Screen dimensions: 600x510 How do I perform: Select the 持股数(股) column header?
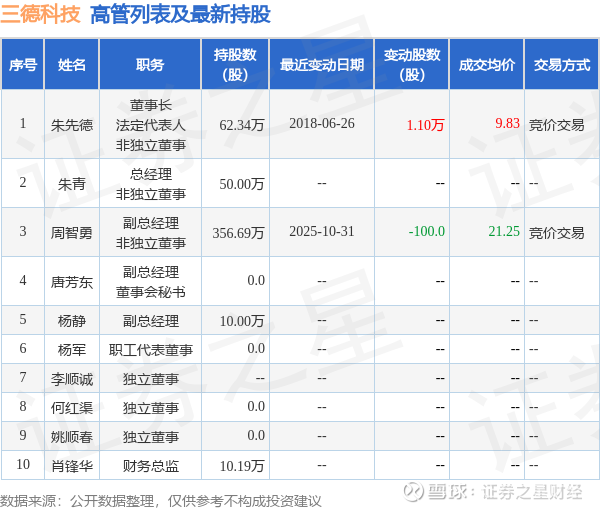235,65
